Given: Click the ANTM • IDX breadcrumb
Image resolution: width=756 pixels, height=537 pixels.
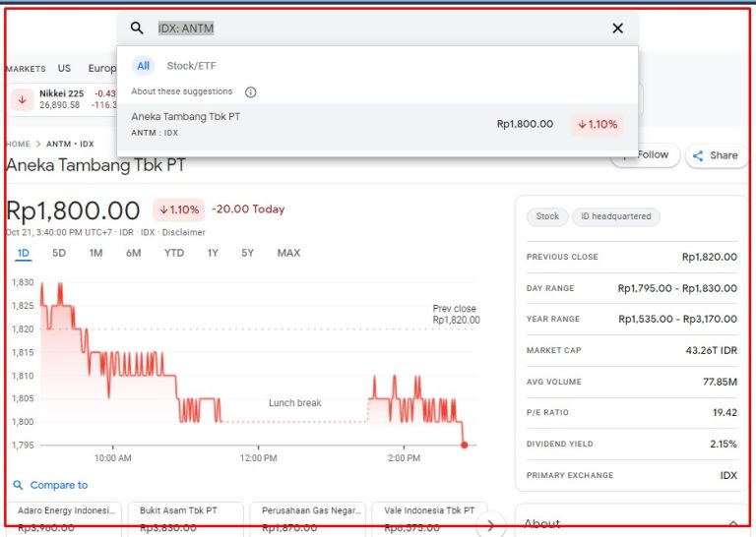Looking at the screenshot, I should (x=70, y=144).
